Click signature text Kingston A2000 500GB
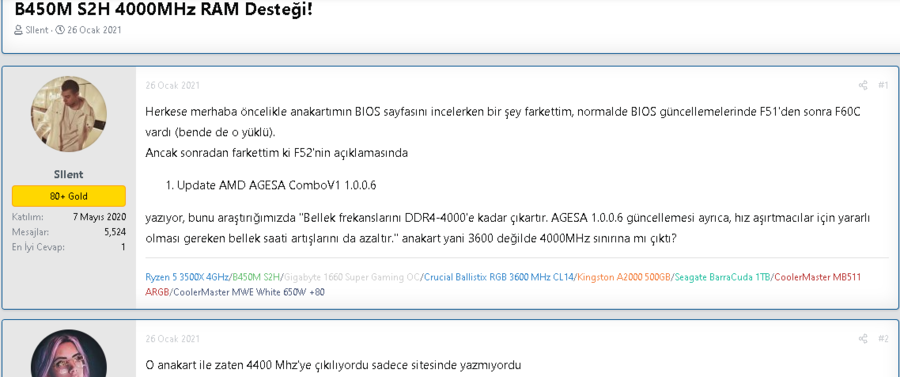This screenshot has width=900, height=377. (623, 277)
